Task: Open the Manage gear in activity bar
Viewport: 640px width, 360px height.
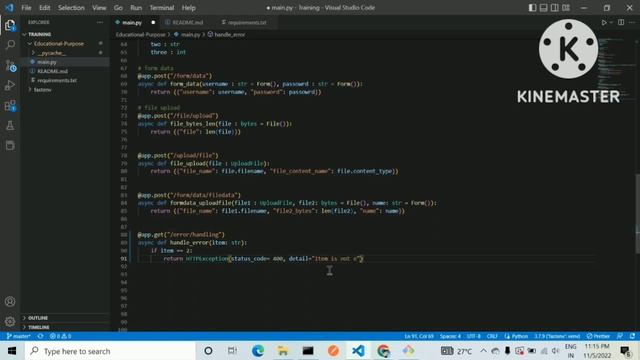Action: click(10, 322)
